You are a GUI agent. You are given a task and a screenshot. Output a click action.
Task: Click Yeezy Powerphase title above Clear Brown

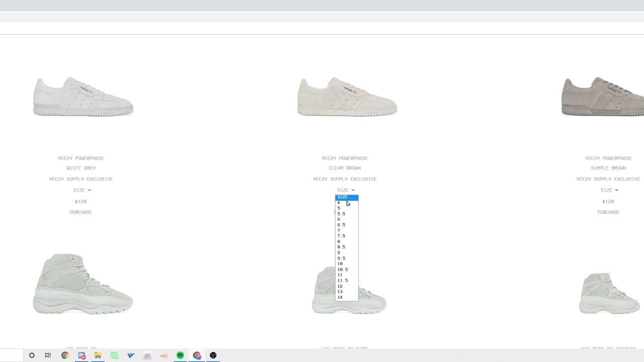[x=345, y=158]
